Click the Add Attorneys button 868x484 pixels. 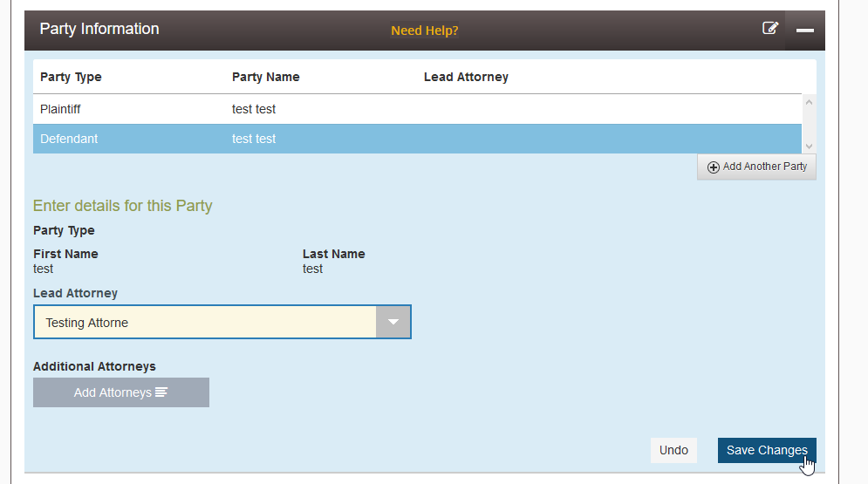pyautogui.click(x=121, y=392)
